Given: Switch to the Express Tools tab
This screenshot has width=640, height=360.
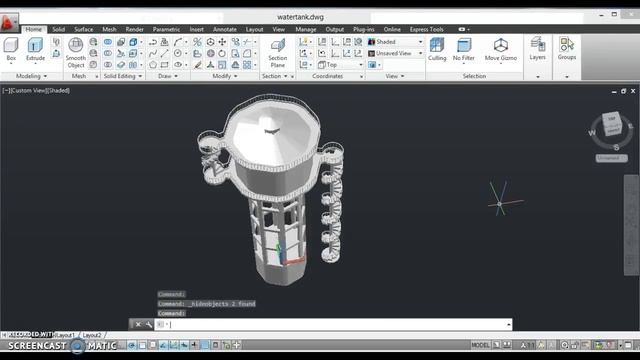Looking at the screenshot, I should click(427, 29).
